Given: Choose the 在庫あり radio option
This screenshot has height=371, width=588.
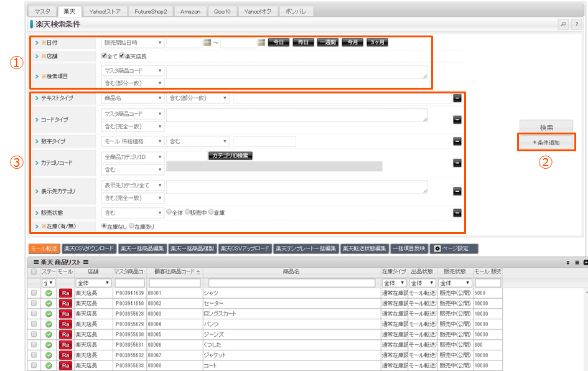Looking at the screenshot, I should 131,226.
